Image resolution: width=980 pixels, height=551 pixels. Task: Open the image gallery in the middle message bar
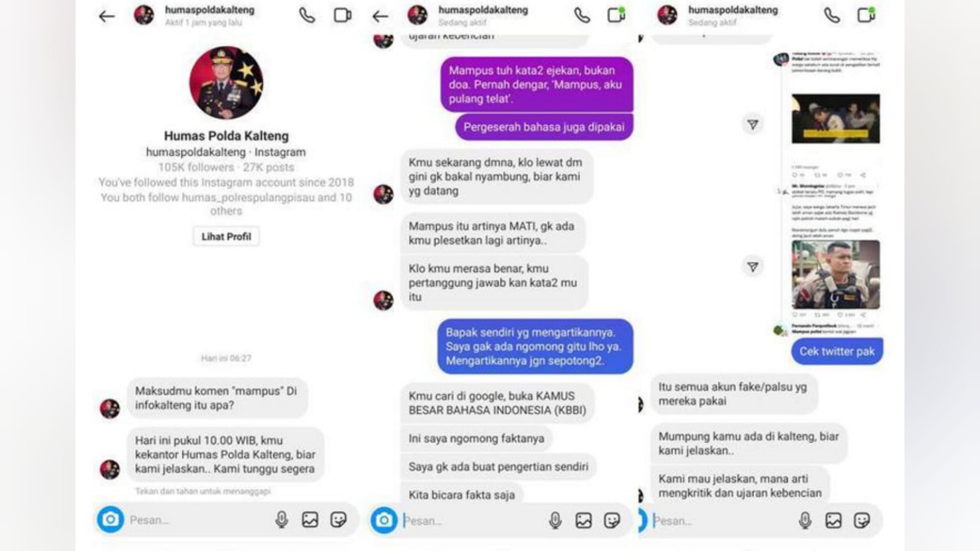tap(584, 520)
